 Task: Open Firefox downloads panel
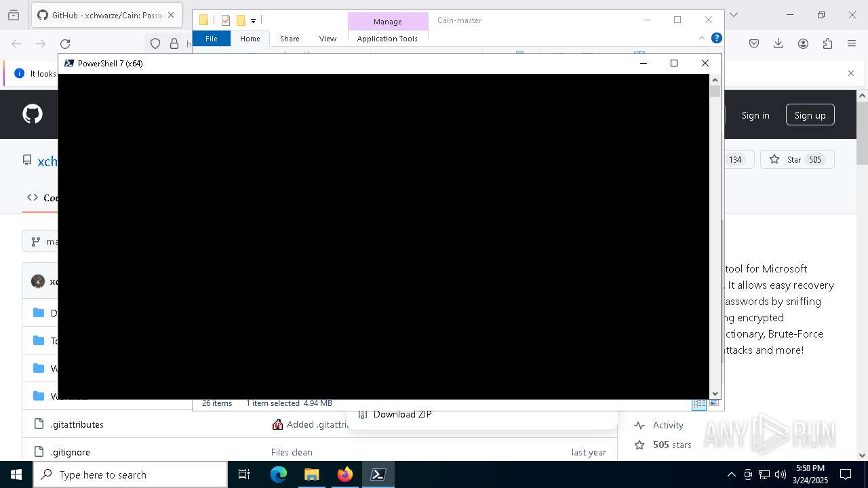pos(778,44)
